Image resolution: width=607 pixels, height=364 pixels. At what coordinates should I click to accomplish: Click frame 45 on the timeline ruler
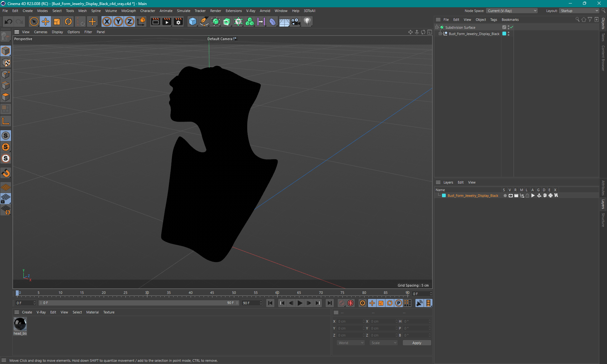click(x=212, y=293)
